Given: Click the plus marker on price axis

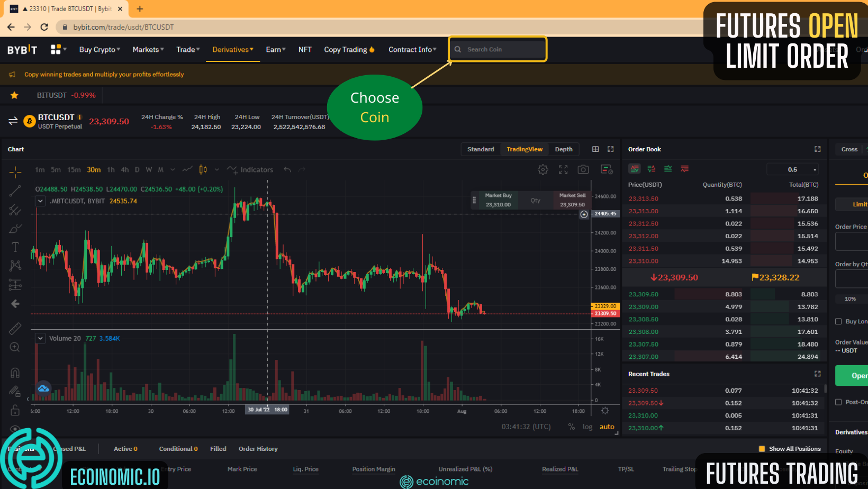Looking at the screenshot, I should (x=584, y=214).
